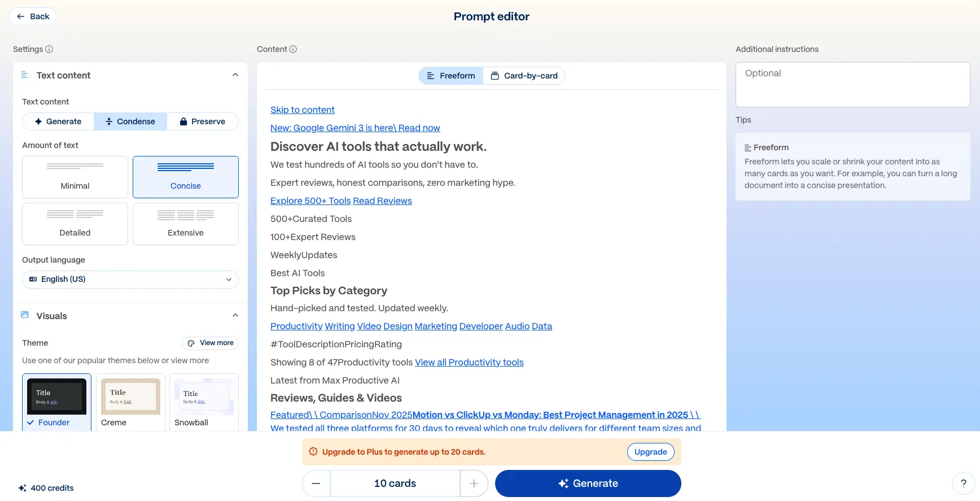Select the Extensive amount of text
980x501 pixels.
pyautogui.click(x=185, y=223)
